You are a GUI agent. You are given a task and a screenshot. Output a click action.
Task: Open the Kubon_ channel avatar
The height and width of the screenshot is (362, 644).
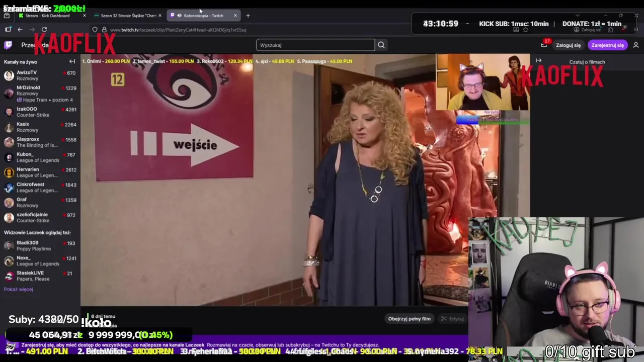coord(9,157)
